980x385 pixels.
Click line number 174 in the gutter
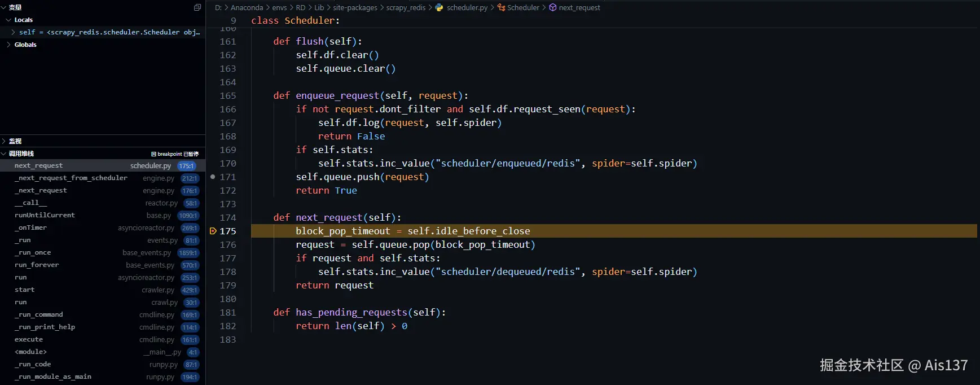(228, 217)
